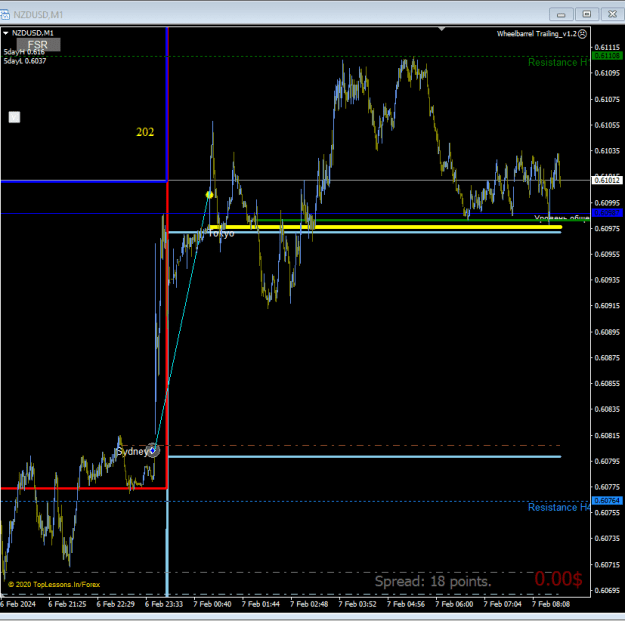Click the Tokyo session label
625x621 pixels.
(x=222, y=234)
